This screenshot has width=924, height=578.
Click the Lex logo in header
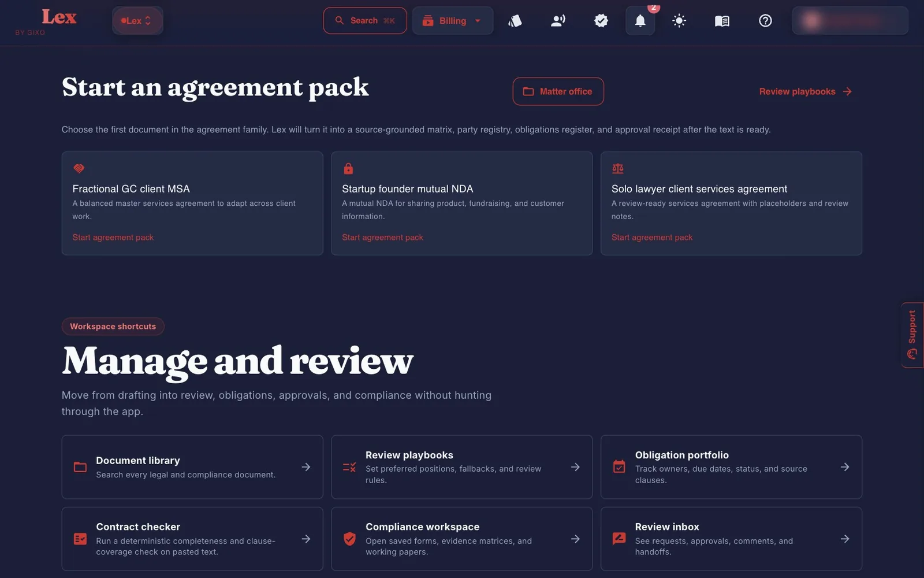pyautogui.click(x=58, y=17)
